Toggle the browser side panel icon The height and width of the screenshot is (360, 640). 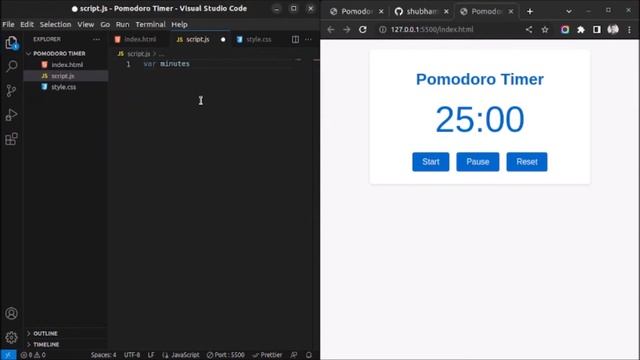(x=597, y=29)
